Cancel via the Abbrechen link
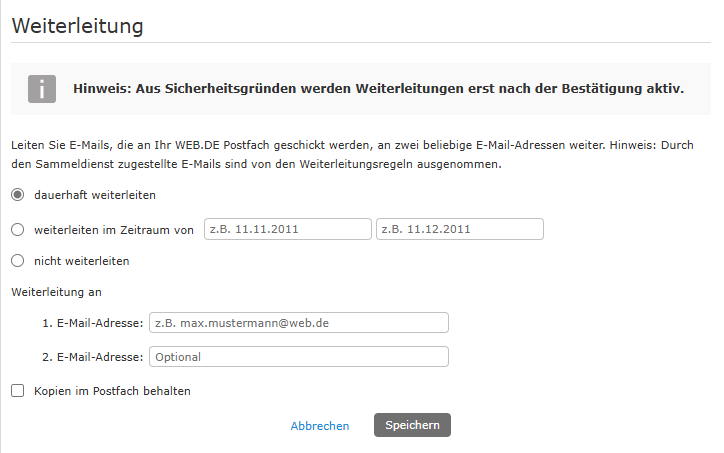The image size is (724, 453). [320, 426]
